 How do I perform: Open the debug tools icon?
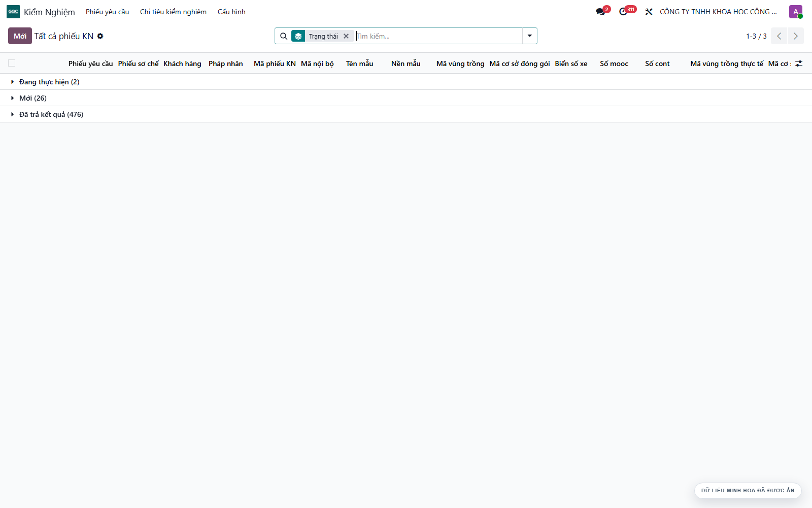649,12
